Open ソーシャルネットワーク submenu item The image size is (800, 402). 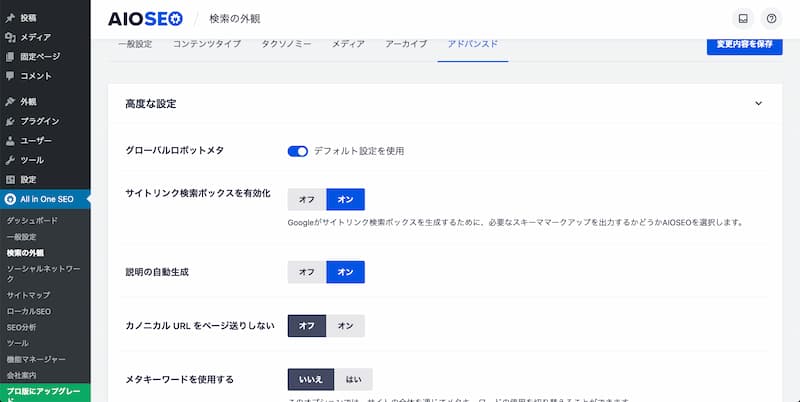point(43,274)
